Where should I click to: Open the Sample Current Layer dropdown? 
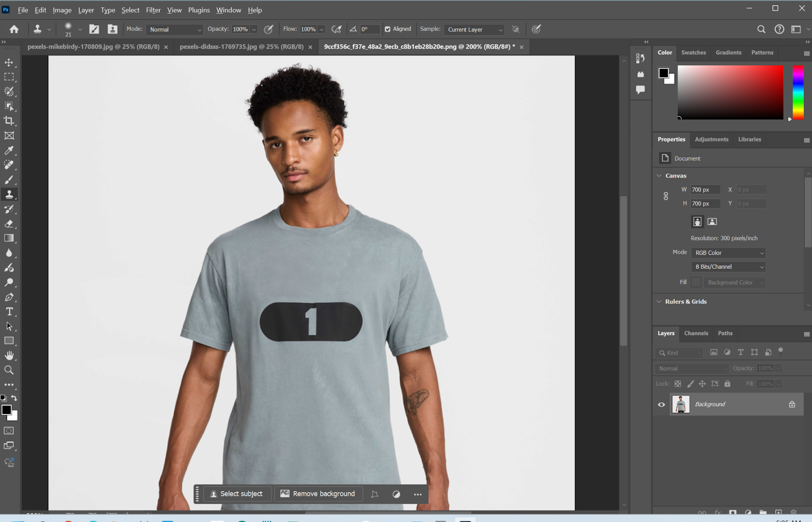pyautogui.click(x=474, y=29)
